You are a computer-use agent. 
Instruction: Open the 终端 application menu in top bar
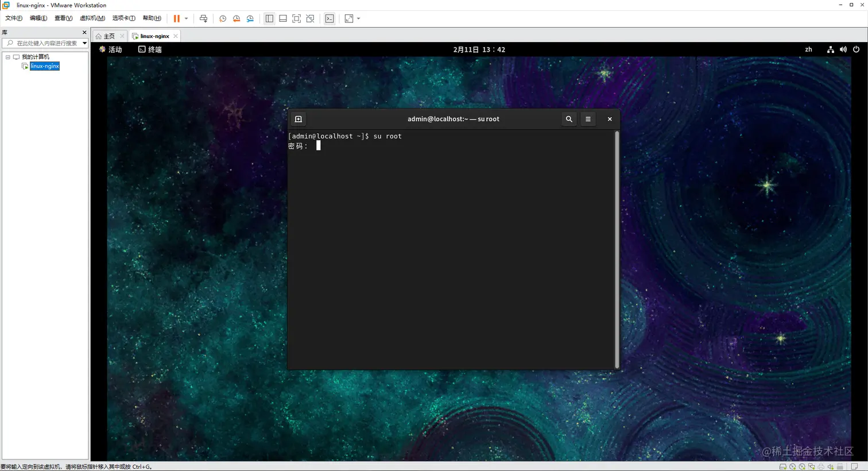tap(150, 49)
